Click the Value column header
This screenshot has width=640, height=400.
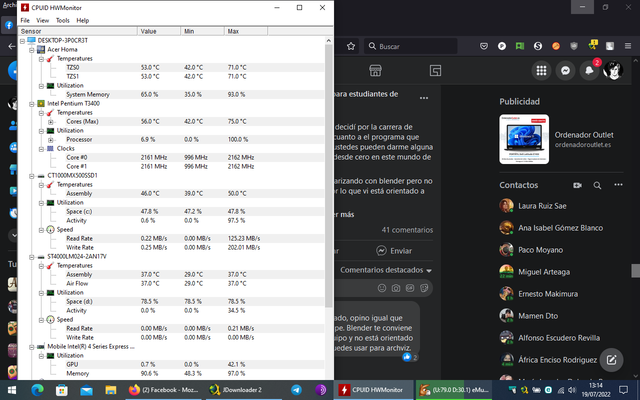(x=159, y=31)
